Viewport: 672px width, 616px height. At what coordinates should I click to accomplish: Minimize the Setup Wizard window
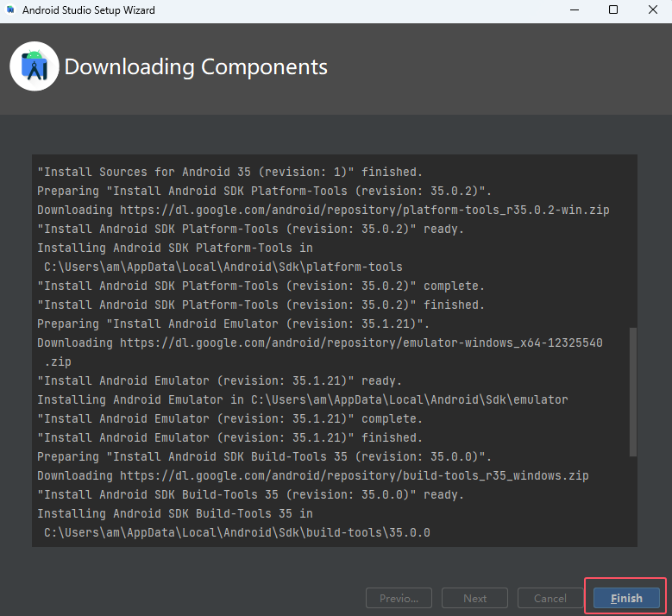575,9
